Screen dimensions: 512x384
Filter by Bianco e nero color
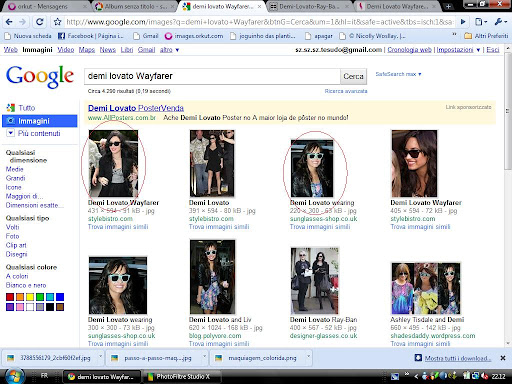pos(26,285)
